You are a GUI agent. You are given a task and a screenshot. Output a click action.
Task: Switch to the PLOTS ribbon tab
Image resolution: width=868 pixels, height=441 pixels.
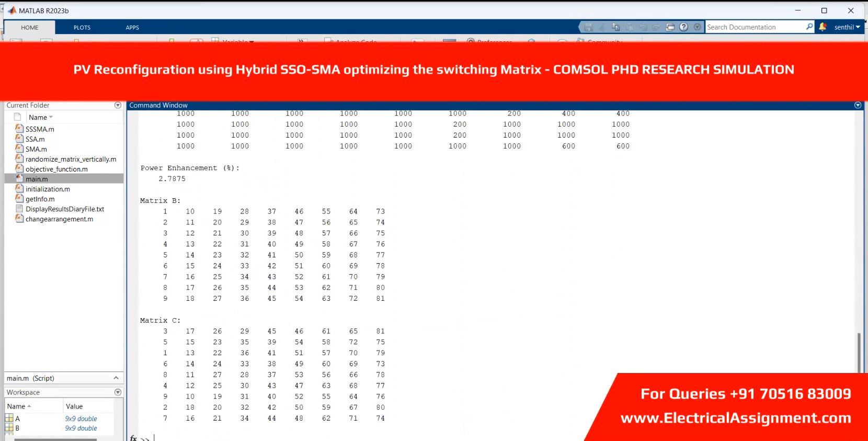[82, 28]
